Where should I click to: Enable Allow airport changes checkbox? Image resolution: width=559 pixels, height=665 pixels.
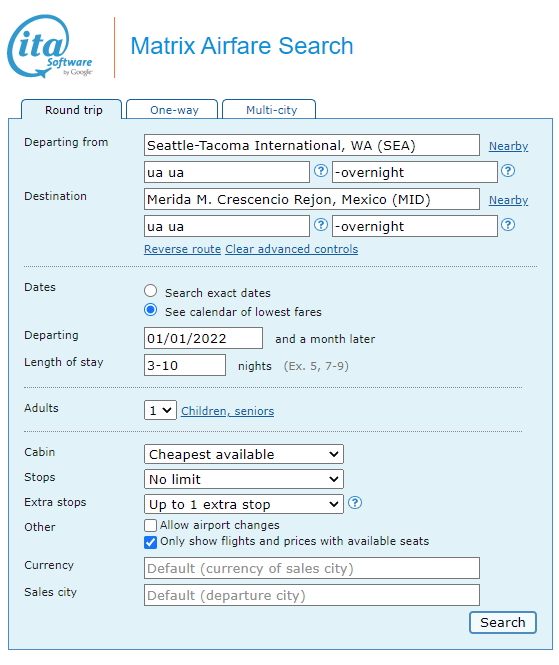(x=150, y=525)
